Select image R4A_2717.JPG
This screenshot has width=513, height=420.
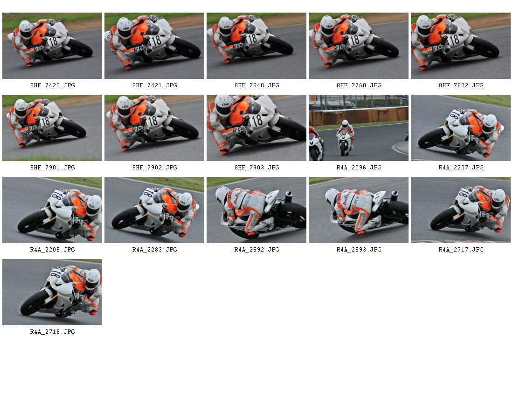[x=460, y=210]
